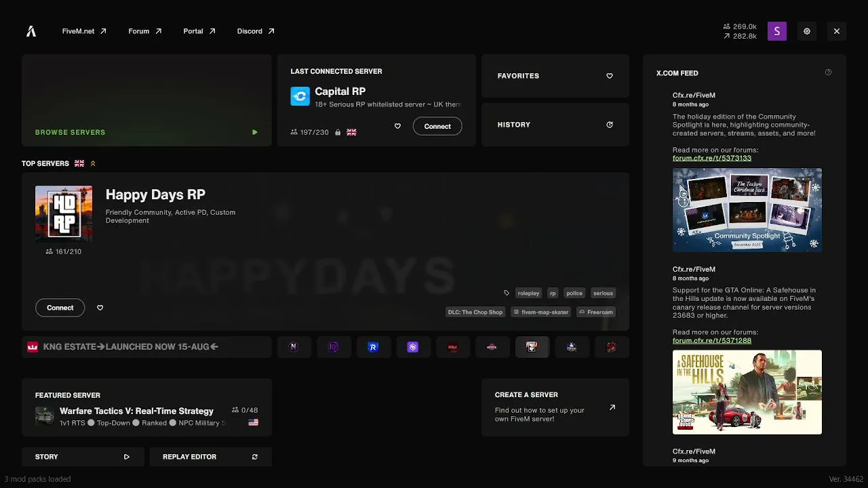
Task: Select the red logo server icon
Action: point(452,347)
